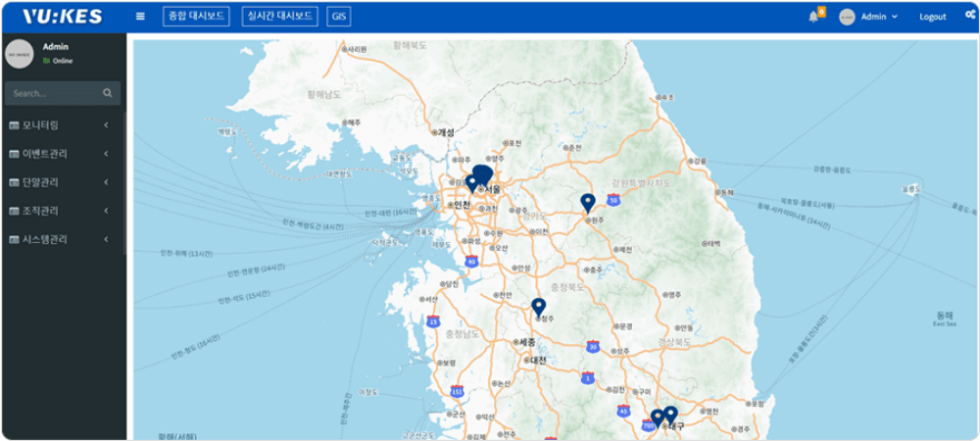Image resolution: width=980 pixels, height=441 pixels.
Task: Click the VU:KES logo
Action: click(x=62, y=17)
